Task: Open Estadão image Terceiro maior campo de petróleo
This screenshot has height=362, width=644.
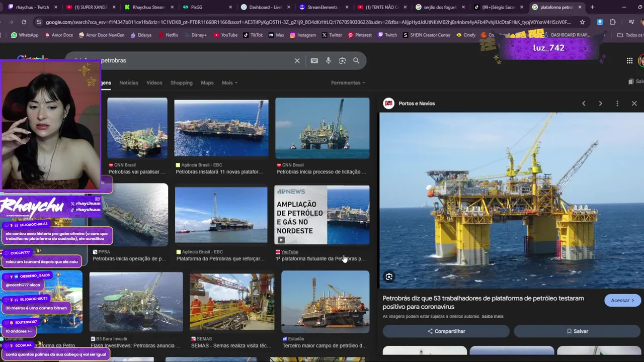Action: click(325, 302)
